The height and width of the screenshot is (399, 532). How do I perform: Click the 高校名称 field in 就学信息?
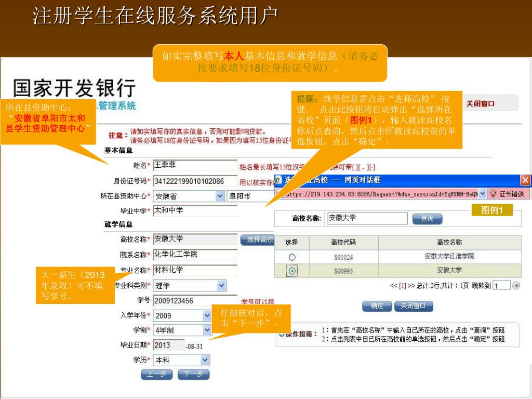coord(195,239)
